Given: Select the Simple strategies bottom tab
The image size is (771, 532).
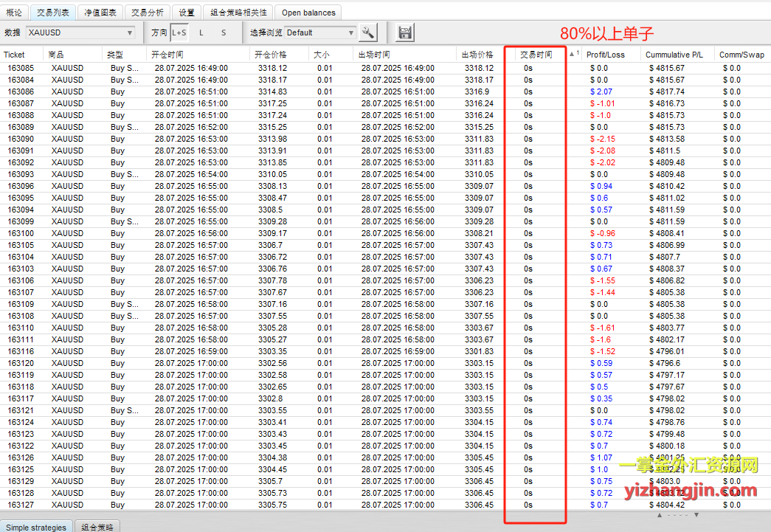Looking at the screenshot, I should pyautogui.click(x=36, y=527).
